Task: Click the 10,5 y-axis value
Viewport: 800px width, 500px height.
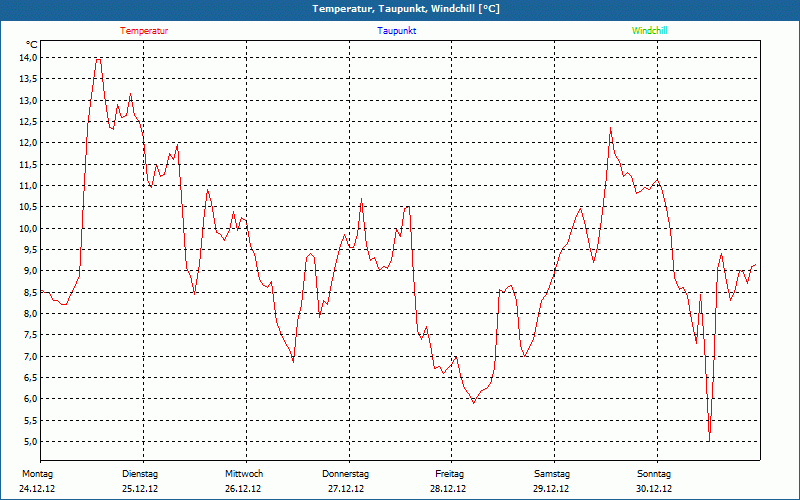Action: point(29,207)
